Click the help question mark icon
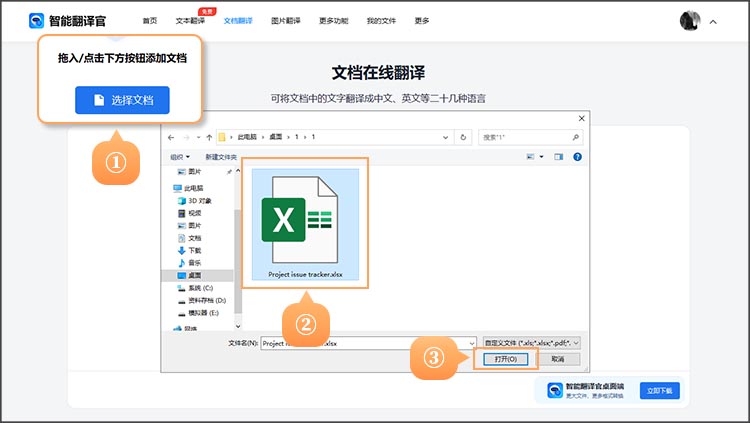Image resolution: width=750 pixels, height=423 pixels. 578,157
